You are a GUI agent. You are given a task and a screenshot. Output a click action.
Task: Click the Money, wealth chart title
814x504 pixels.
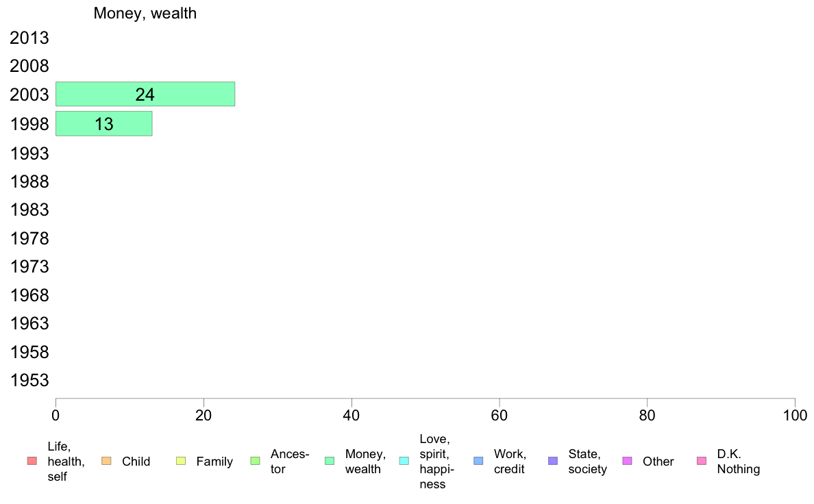point(145,13)
